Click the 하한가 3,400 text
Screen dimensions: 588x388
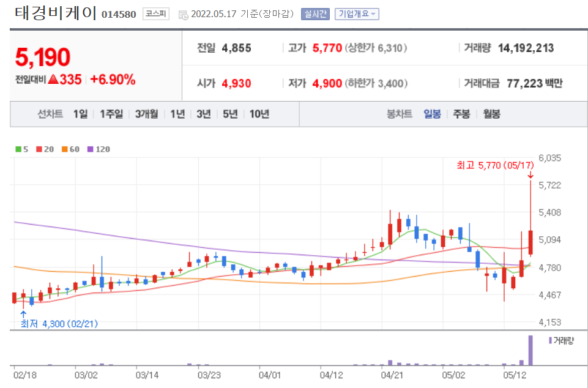point(376,83)
